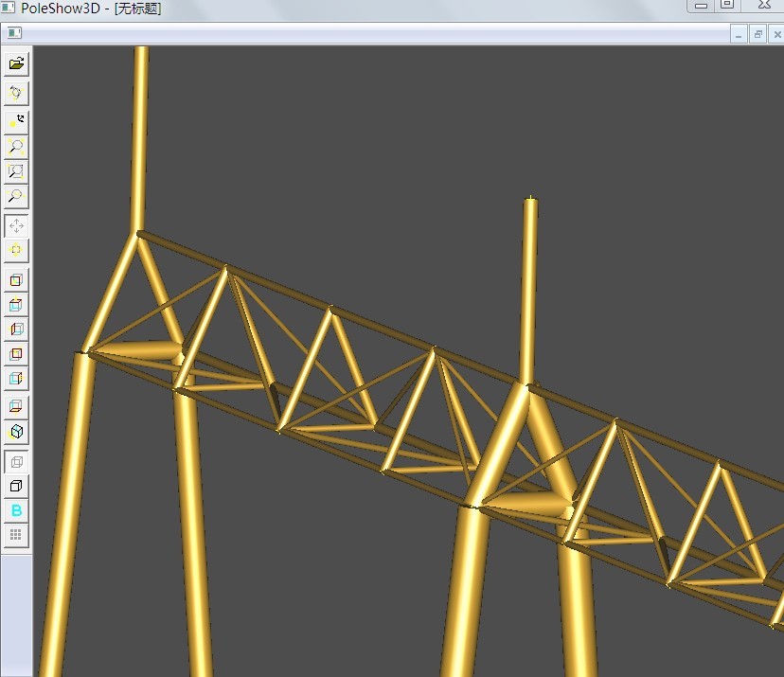Toggle the pan four-arrow tool
The image size is (784, 677).
tap(16, 225)
